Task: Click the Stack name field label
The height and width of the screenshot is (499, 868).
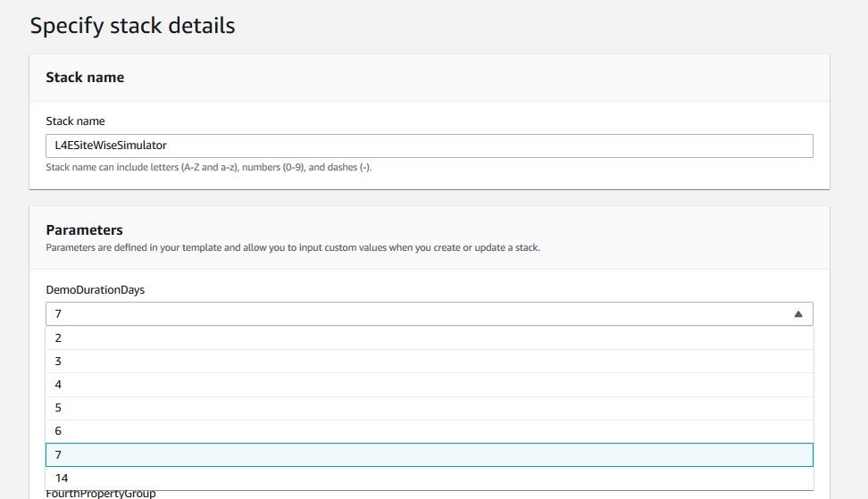Action: coord(75,121)
